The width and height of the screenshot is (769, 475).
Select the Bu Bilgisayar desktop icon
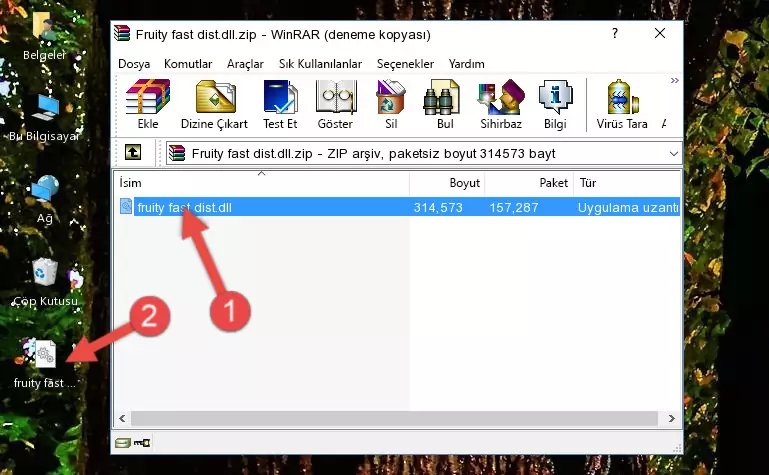pyautogui.click(x=44, y=118)
